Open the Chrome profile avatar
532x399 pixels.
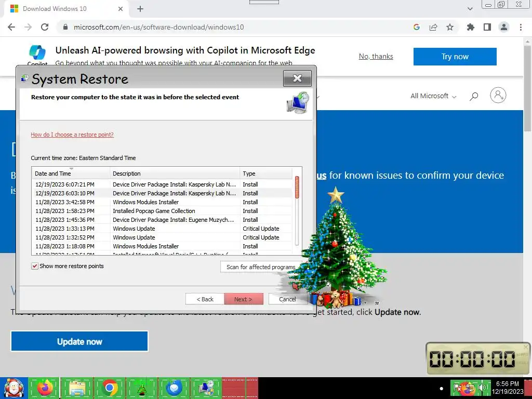[504, 27]
